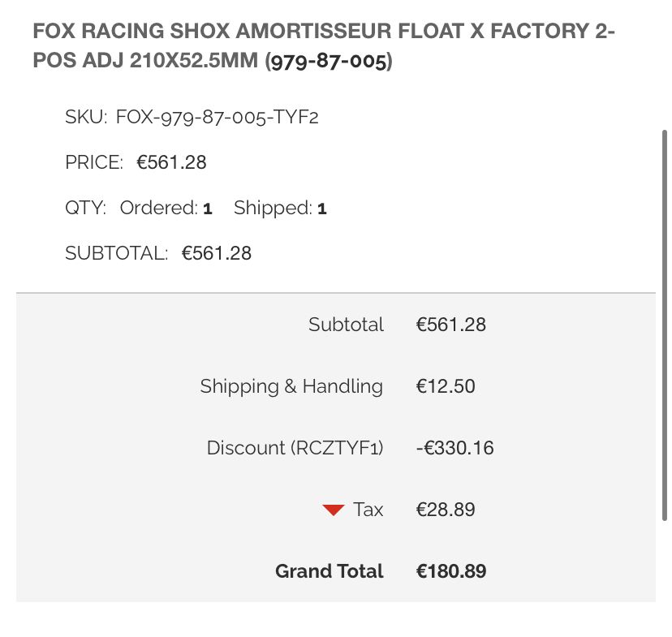Screen dimensions: 672x637
Task: Click the Grand Total label
Action: coord(329,571)
